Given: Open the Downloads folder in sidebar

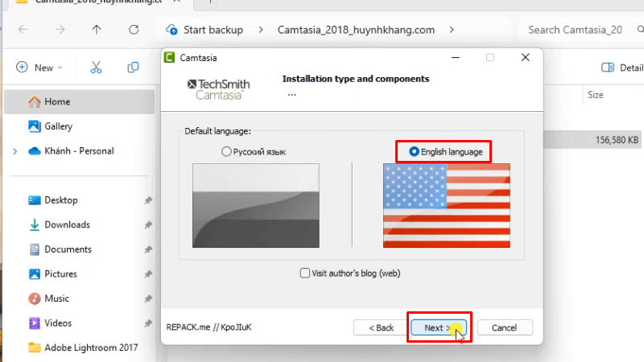Looking at the screenshot, I should pos(67,224).
